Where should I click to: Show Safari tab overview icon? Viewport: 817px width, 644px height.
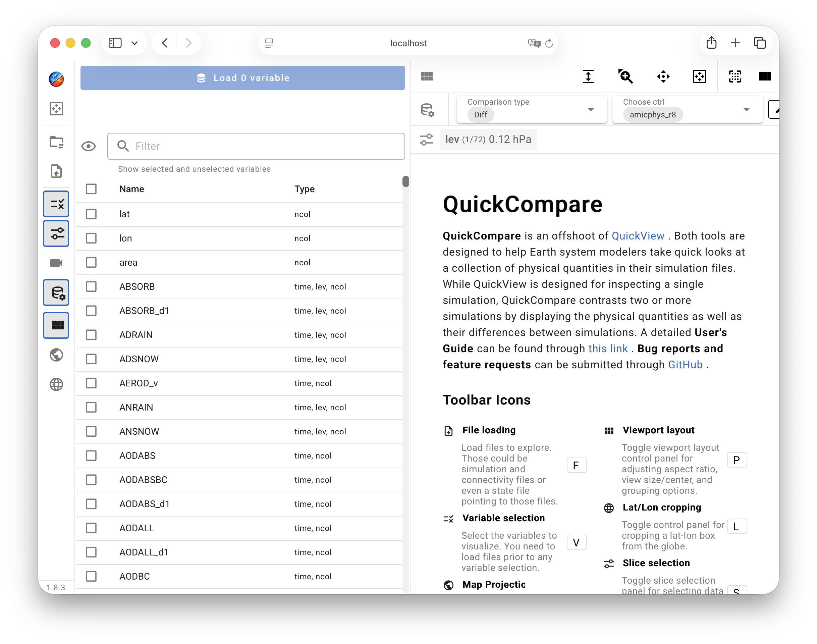(759, 43)
